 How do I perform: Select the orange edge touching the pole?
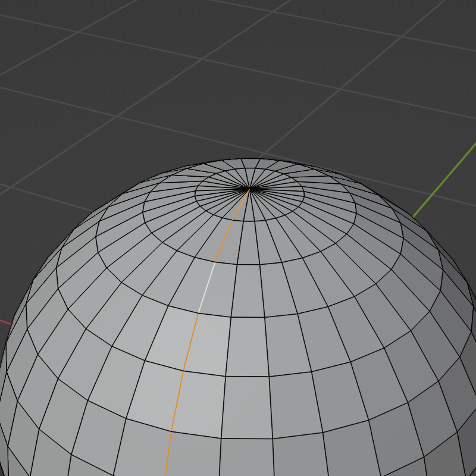point(241,204)
